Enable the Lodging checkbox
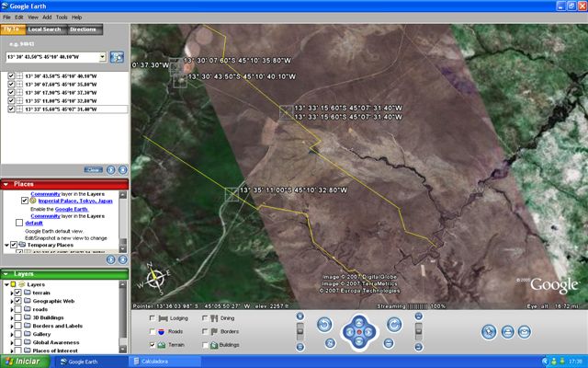 click(x=152, y=317)
